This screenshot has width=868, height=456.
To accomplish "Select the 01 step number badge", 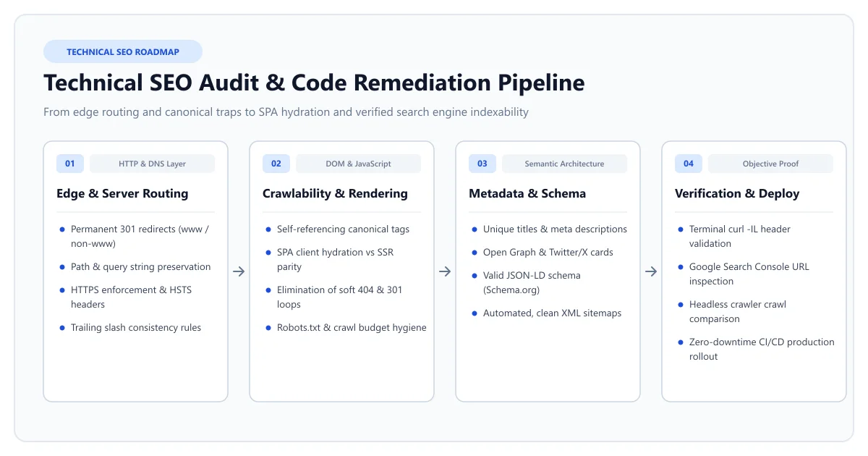I will [x=70, y=164].
